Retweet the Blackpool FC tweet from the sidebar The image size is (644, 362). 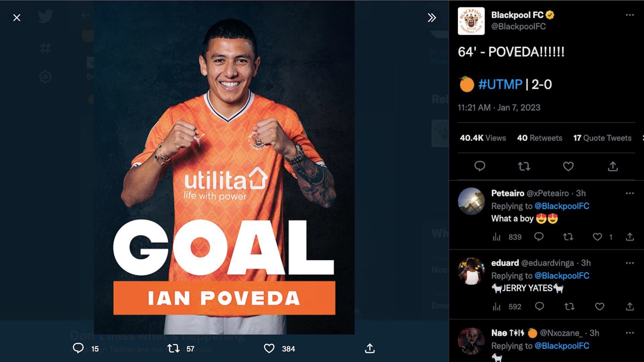coord(524,166)
